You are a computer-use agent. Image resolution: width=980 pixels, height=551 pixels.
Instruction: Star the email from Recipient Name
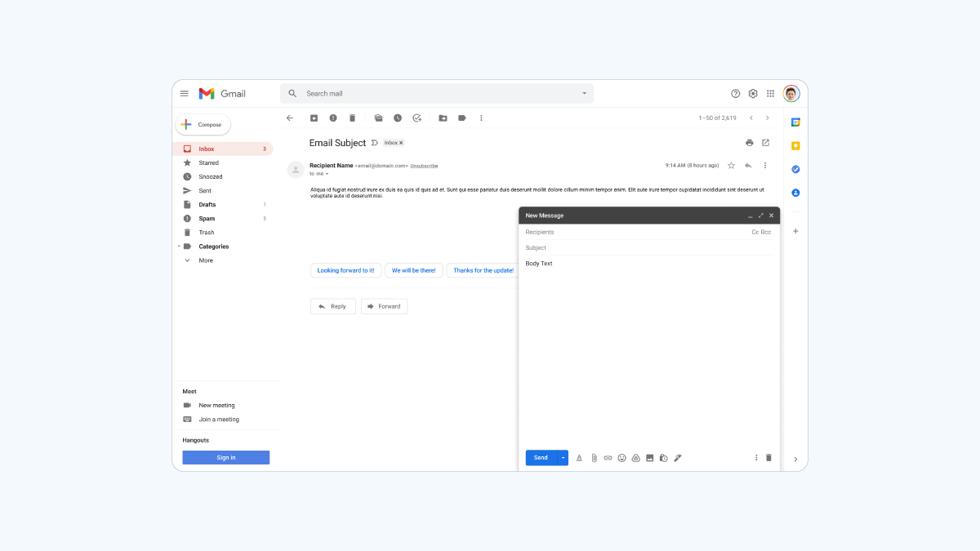click(x=731, y=166)
